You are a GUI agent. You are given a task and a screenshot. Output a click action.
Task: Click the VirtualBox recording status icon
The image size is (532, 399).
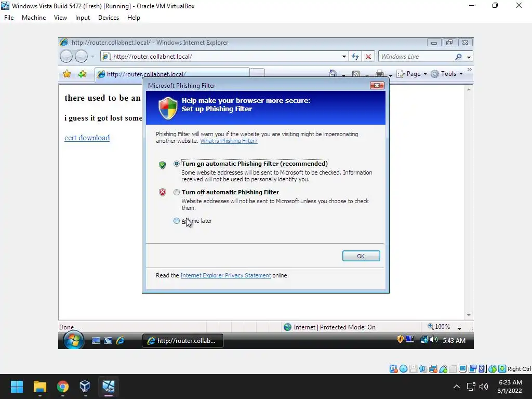[472, 369]
